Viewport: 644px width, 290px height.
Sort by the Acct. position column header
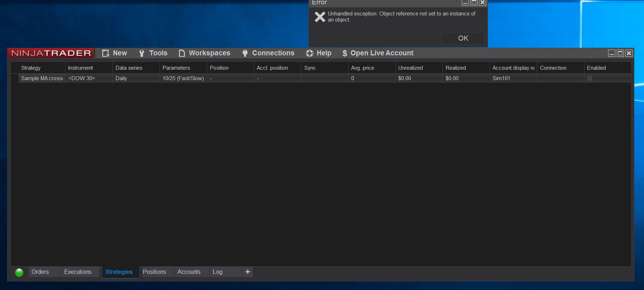click(277, 68)
